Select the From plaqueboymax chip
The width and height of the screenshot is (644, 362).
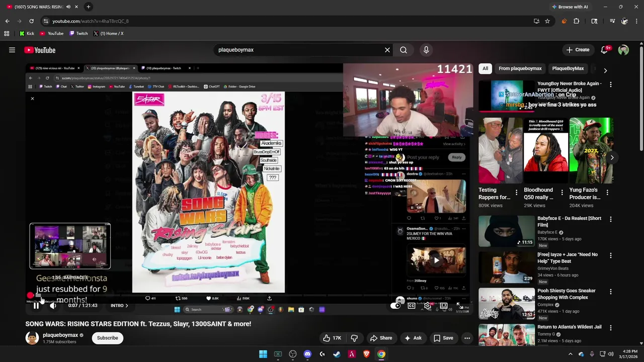click(520, 68)
